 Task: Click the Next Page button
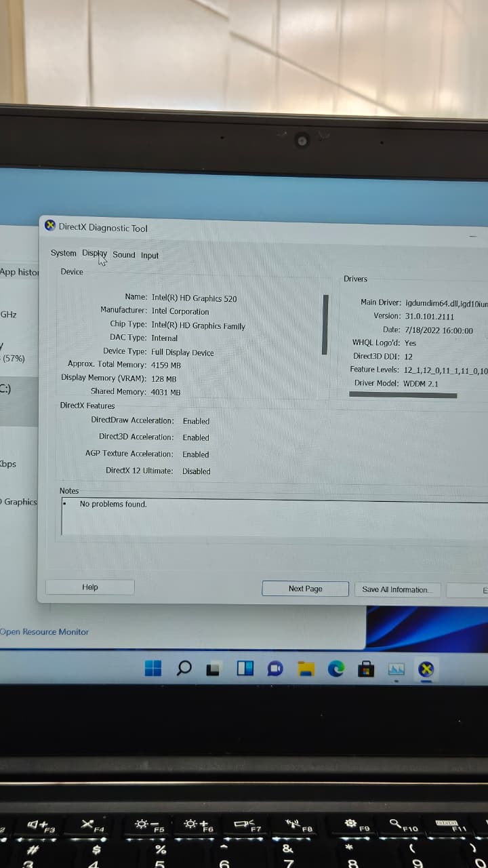[x=305, y=589]
